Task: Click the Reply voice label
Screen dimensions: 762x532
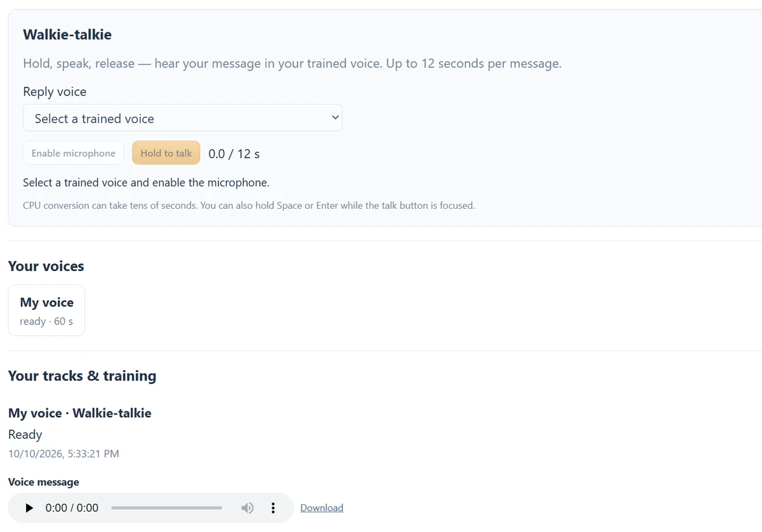Action: pyautogui.click(x=55, y=91)
